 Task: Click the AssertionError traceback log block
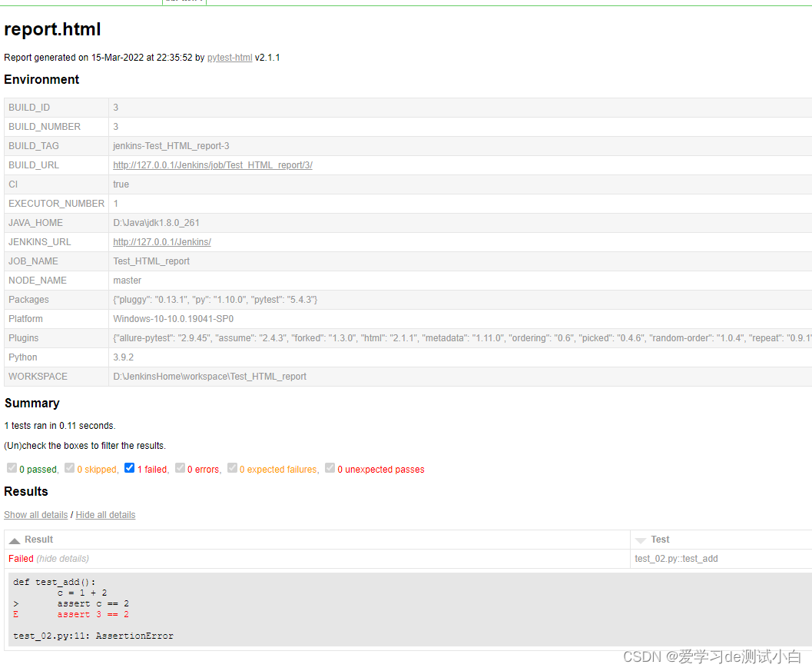[307, 609]
